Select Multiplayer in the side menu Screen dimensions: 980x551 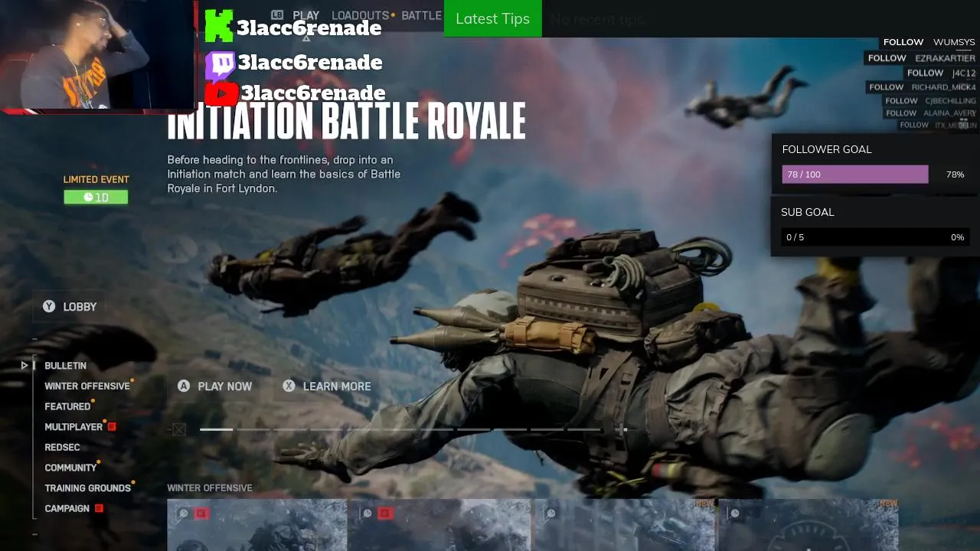73,427
